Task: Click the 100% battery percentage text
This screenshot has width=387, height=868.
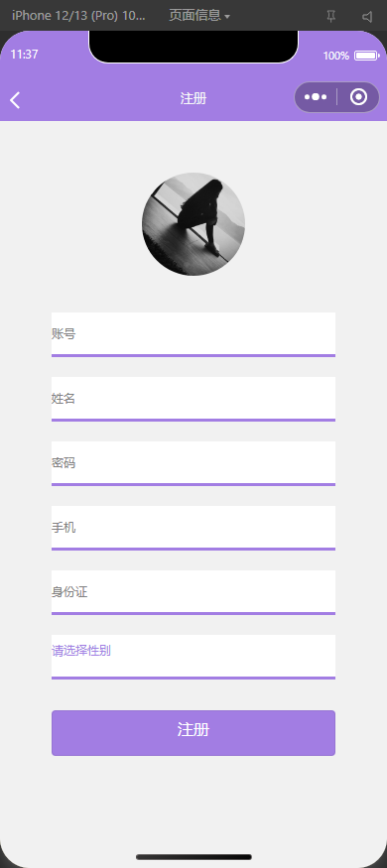Action: 336,56
